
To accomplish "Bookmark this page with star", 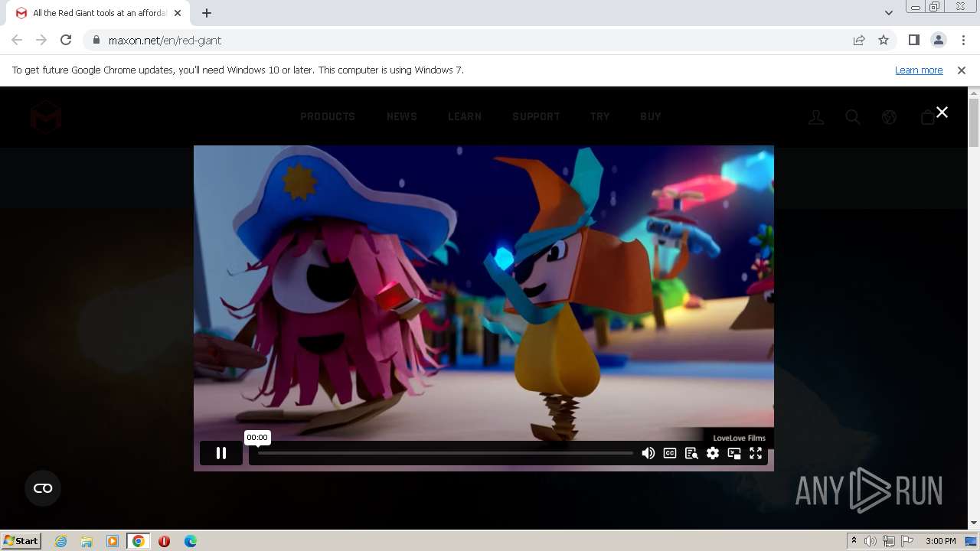I will click(x=884, y=40).
